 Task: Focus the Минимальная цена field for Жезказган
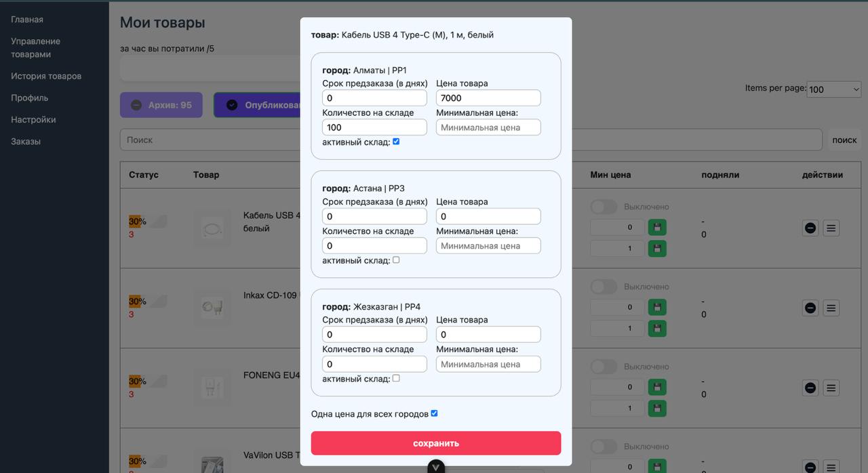(488, 364)
